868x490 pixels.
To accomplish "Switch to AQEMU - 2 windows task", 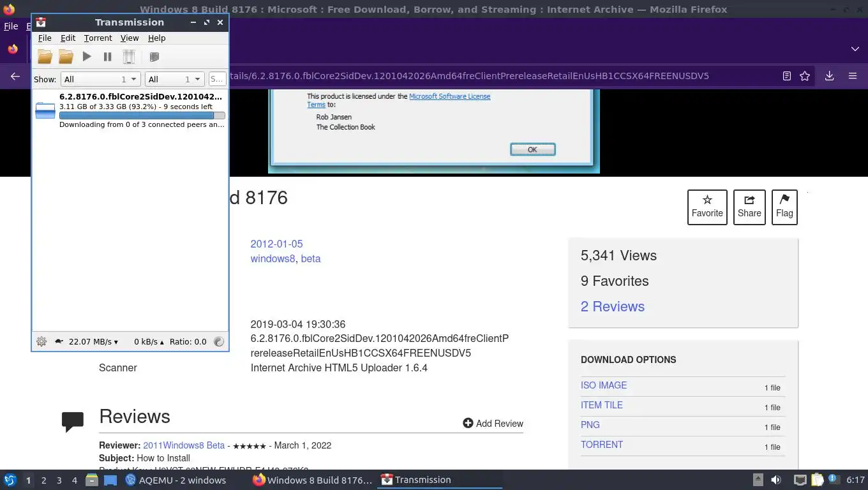I will pos(176,480).
